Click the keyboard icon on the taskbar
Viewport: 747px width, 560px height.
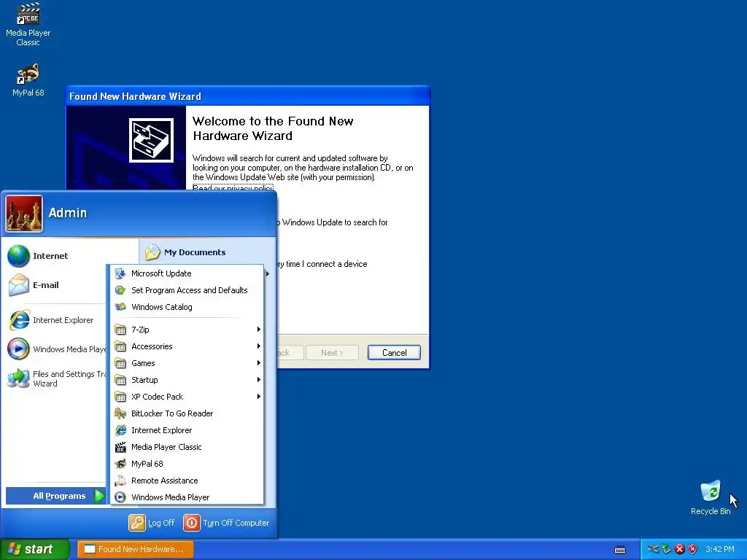coord(620,550)
